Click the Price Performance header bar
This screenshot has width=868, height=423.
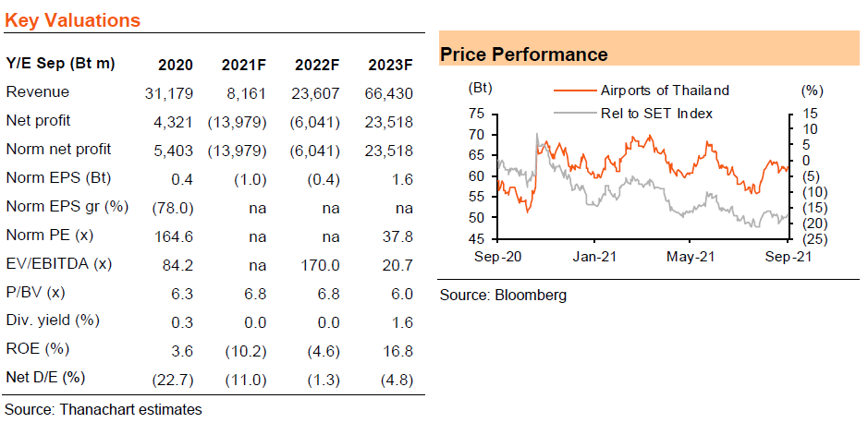649,49
